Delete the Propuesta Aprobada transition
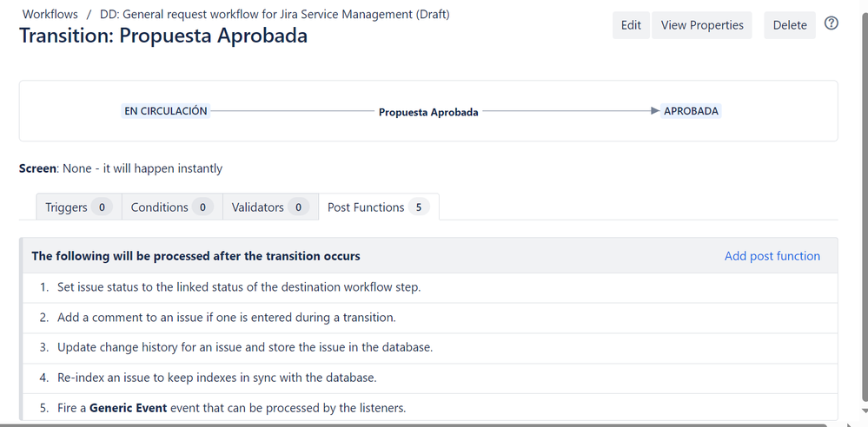Screen dimensions: 868x427 (x=790, y=25)
